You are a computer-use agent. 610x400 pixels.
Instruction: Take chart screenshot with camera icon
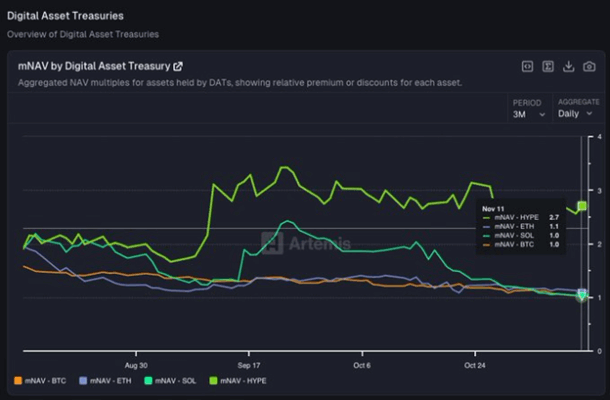590,66
